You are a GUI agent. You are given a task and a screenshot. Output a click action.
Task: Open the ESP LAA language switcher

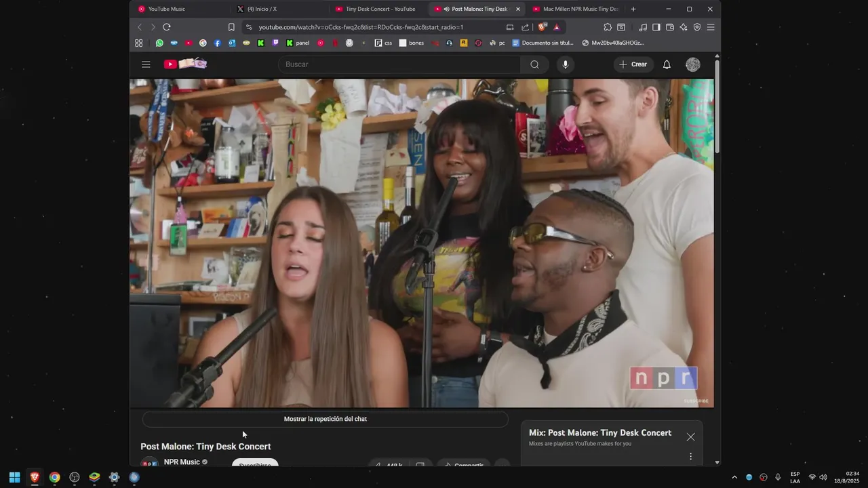click(795, 477)
